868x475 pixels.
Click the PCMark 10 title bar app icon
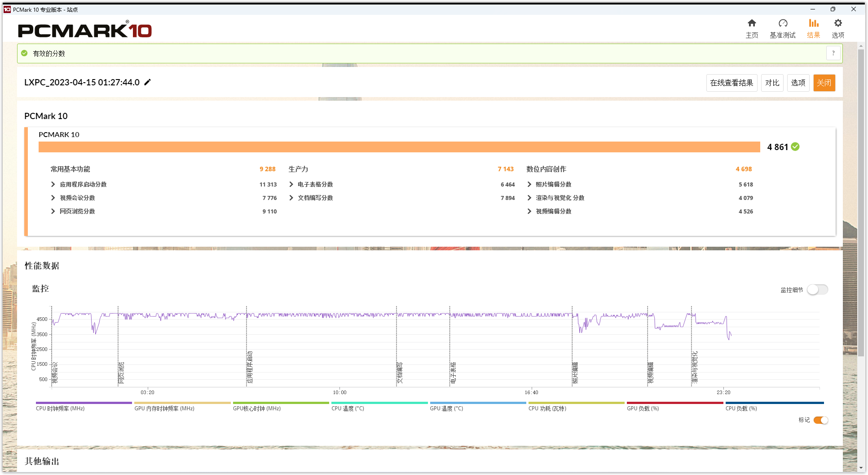[7, 9]
